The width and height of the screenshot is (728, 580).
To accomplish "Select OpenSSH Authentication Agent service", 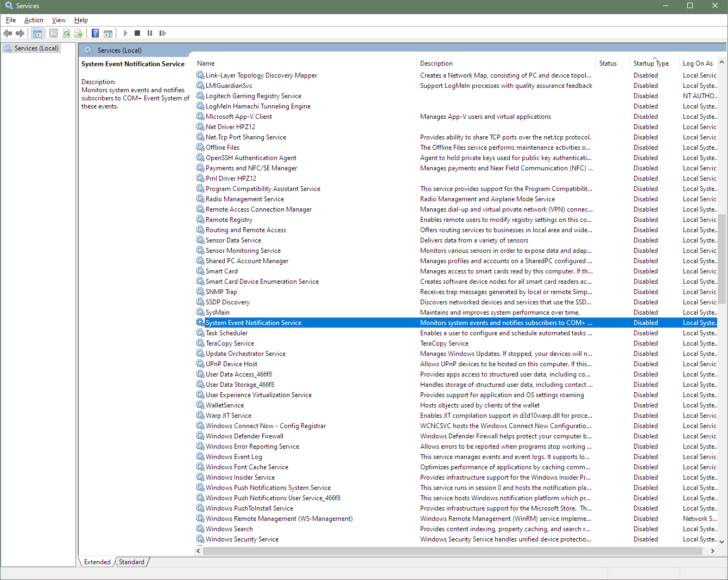I will point(456,158).
